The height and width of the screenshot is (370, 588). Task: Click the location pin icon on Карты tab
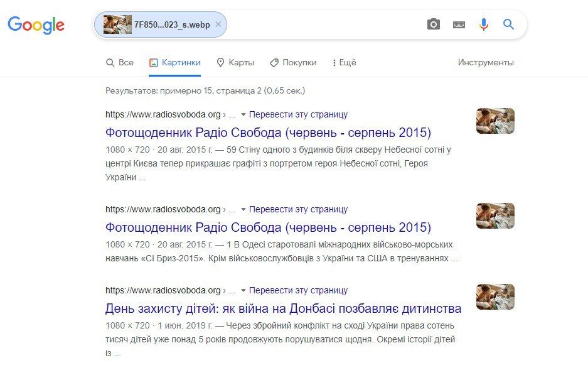click(221, 62)
